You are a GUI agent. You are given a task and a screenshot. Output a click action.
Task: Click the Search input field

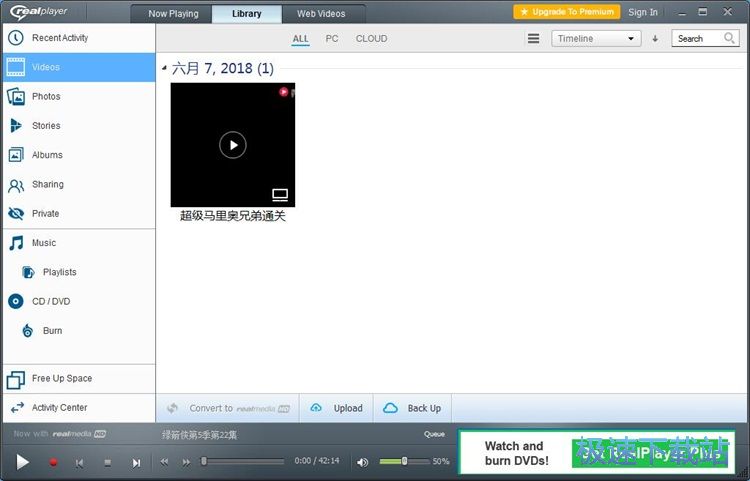(x=698, y=39)
